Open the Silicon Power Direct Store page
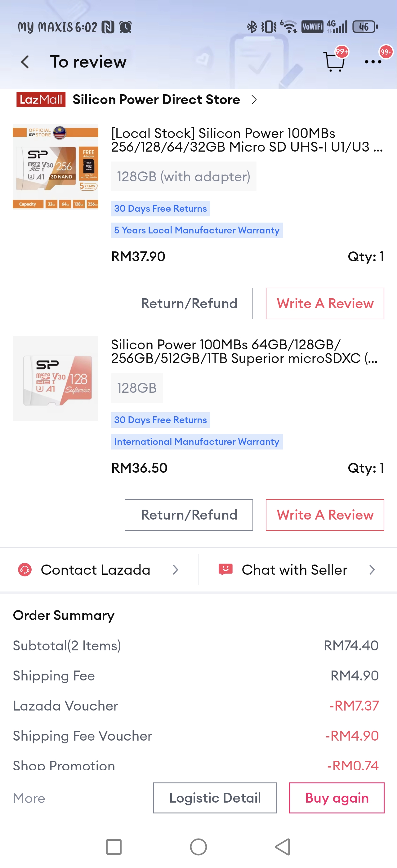 click(156, 100)
